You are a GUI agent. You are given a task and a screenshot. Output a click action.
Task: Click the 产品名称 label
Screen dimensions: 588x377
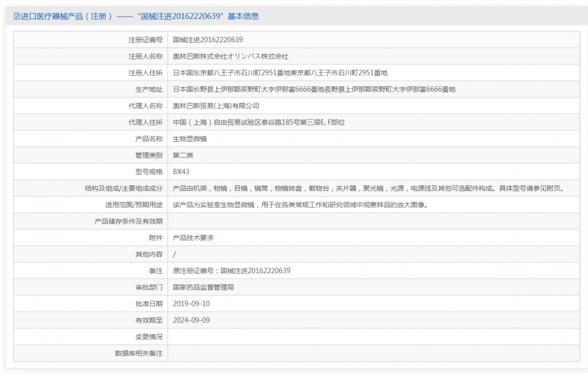point(149,139)
